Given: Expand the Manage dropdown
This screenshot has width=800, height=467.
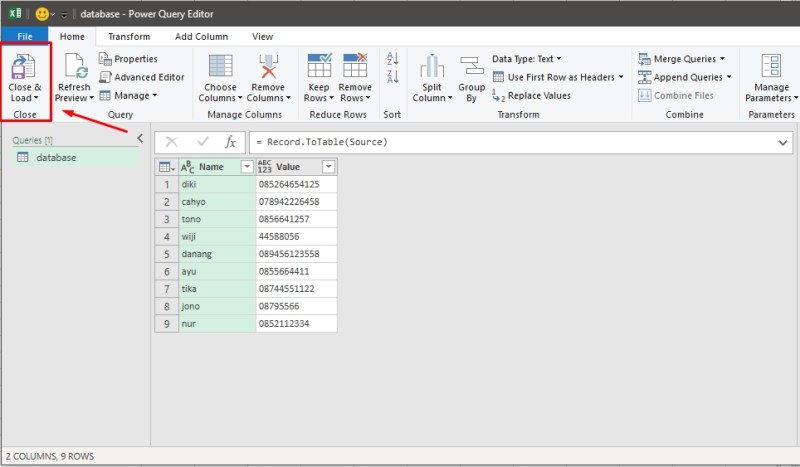Looking at the screenshot, I should 155,95.
